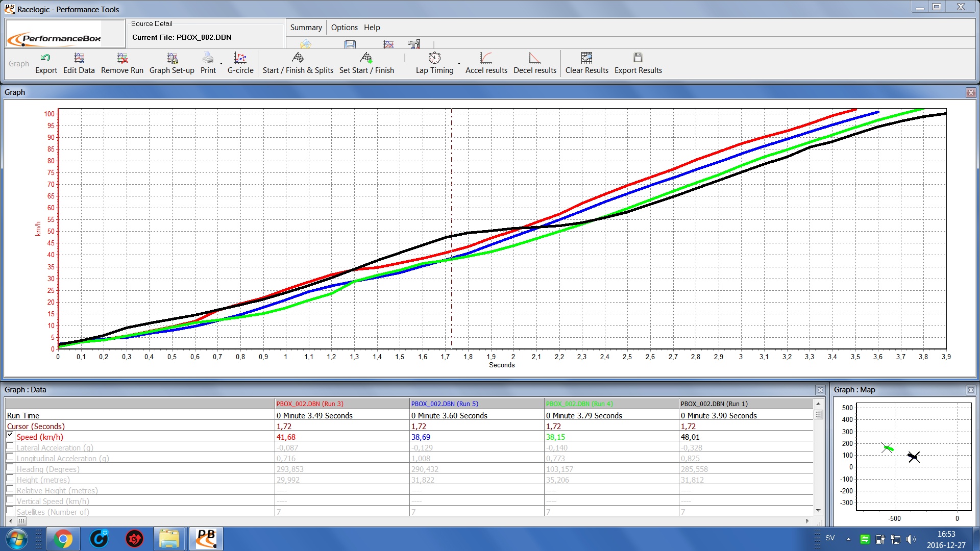Click the data table scroll up arrow
The width and height of the screenshot is (980, 551).
[x=818, y=404]
